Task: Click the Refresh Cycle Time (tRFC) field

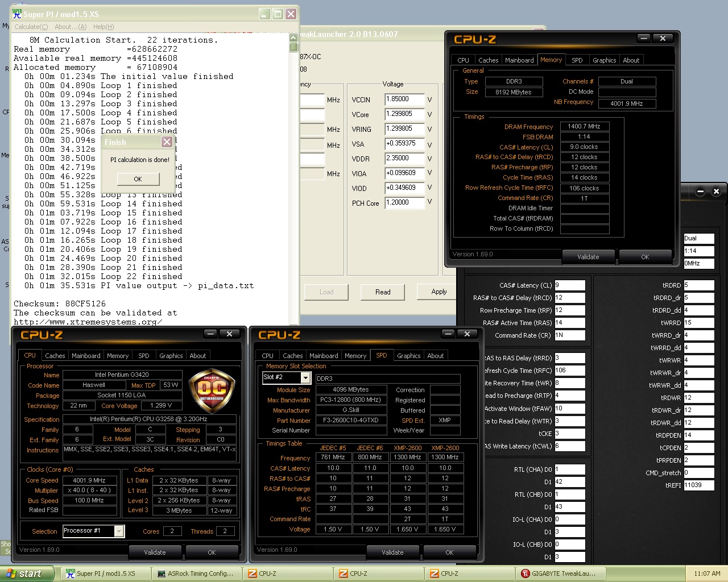Action: click(x=569, y=371)
